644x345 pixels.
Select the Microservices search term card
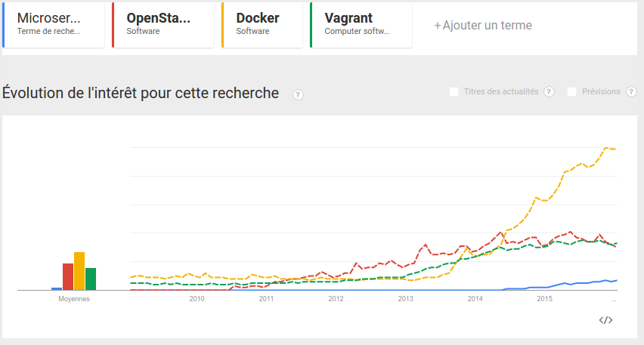(54, 25)
